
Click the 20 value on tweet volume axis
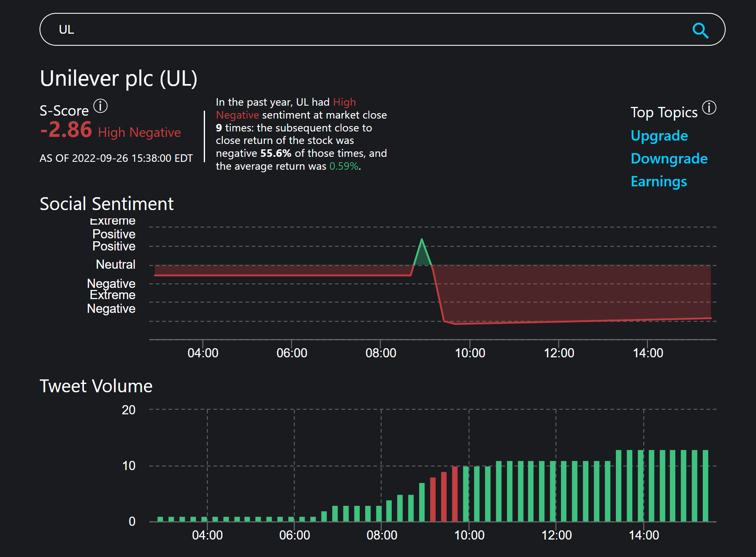[x=128, y=410]
